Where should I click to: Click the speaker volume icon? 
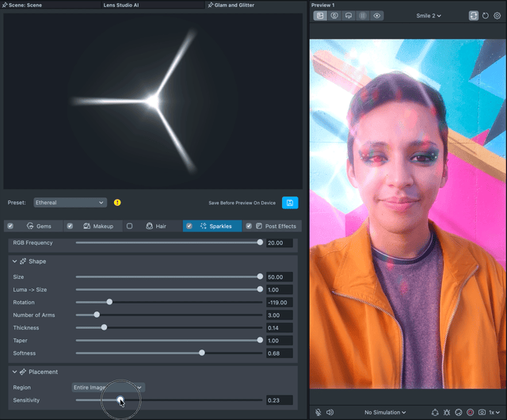point(330,412)
